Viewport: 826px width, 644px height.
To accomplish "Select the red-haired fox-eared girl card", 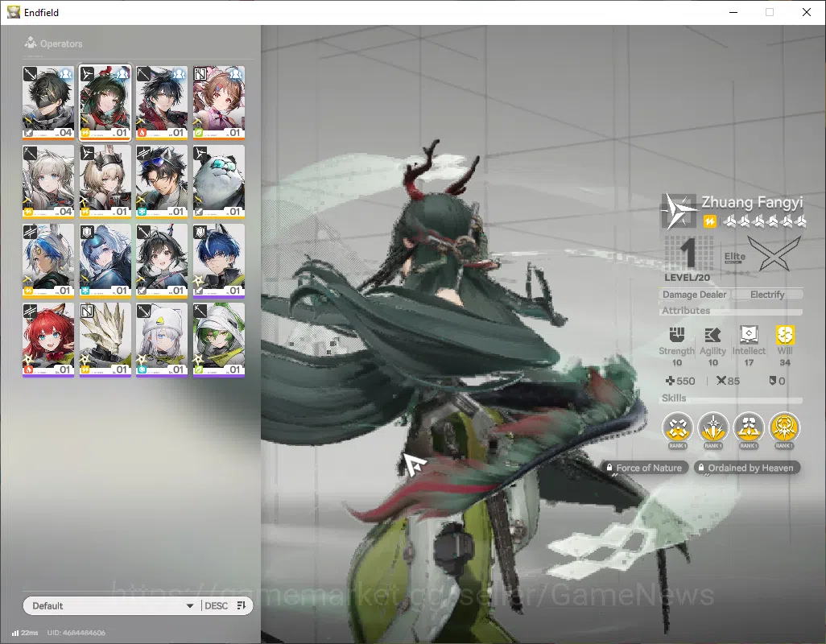I will coord(48,339).
